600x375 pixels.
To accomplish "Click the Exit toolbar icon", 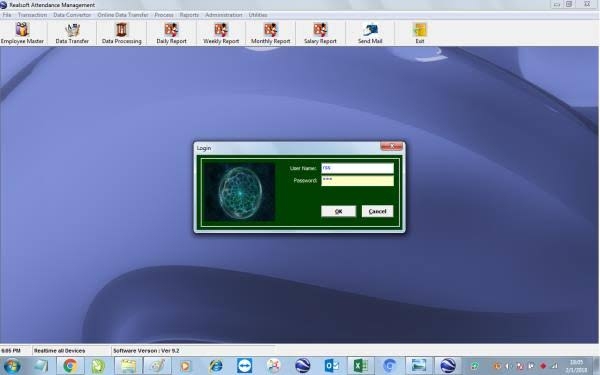I will (x=420, y=33).
